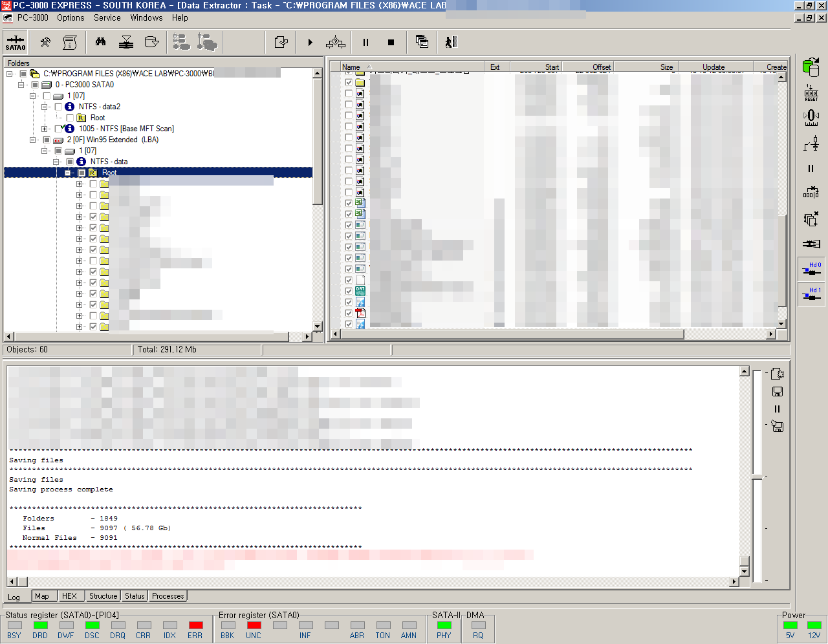Open the Help menu
The image size is (828, 644).
pos(180,18)
